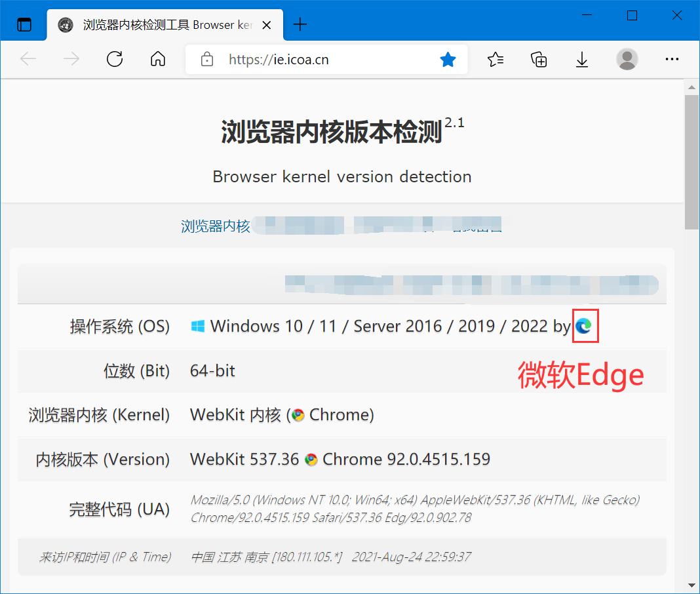View site info lock icon
700x594 pixels.
click(206, 59)
